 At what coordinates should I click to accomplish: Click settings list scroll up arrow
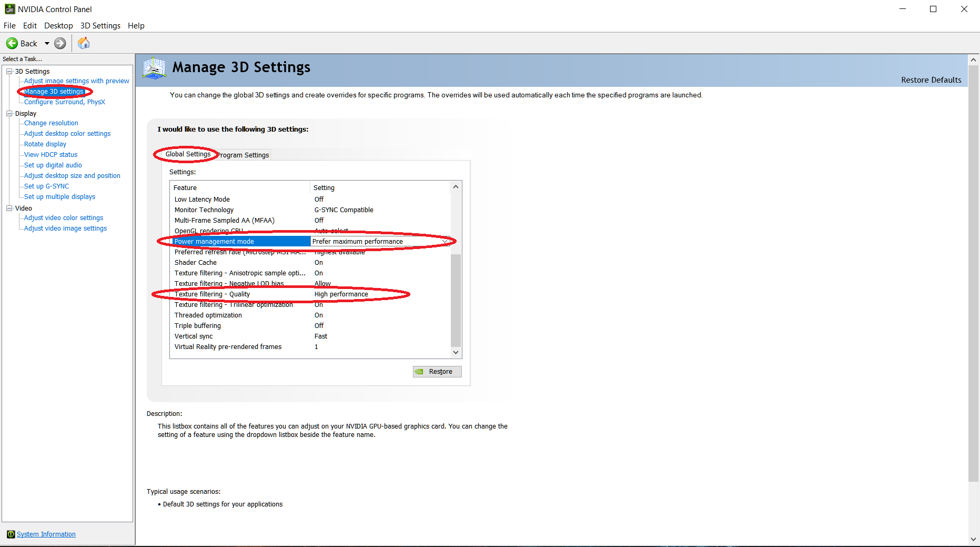(x=456, y=187)
